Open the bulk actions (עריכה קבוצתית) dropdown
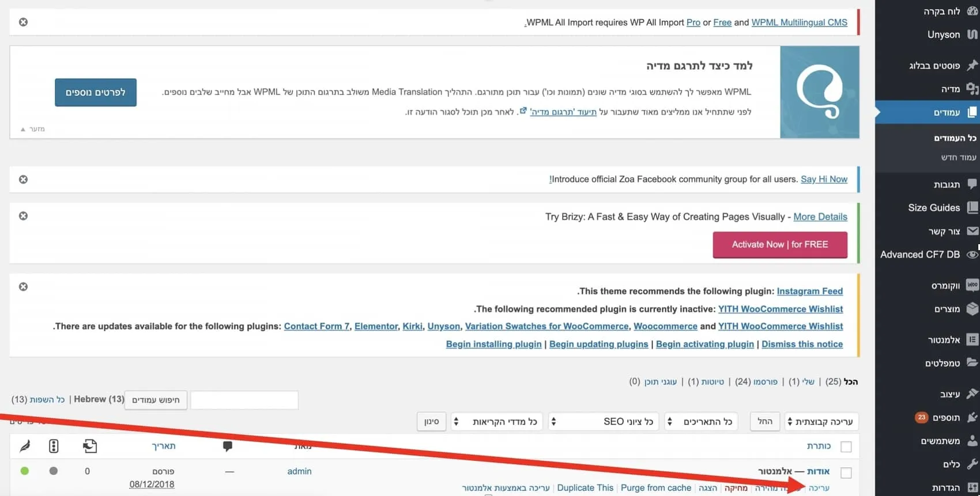This screenshot has height=496, width=980. point(822,422)
